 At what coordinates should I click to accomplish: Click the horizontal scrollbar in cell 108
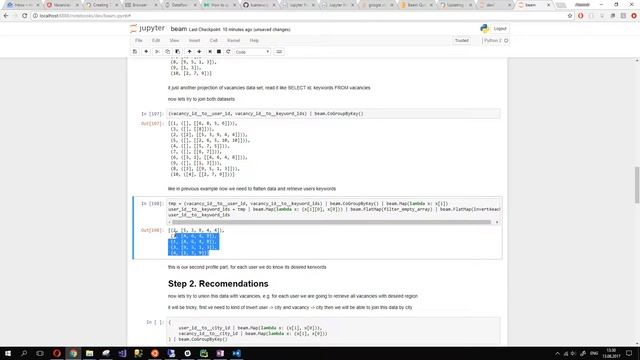(331, 222)
